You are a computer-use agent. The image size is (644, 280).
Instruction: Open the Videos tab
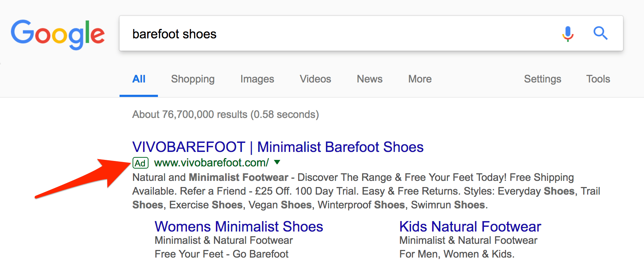coord(315,79)
